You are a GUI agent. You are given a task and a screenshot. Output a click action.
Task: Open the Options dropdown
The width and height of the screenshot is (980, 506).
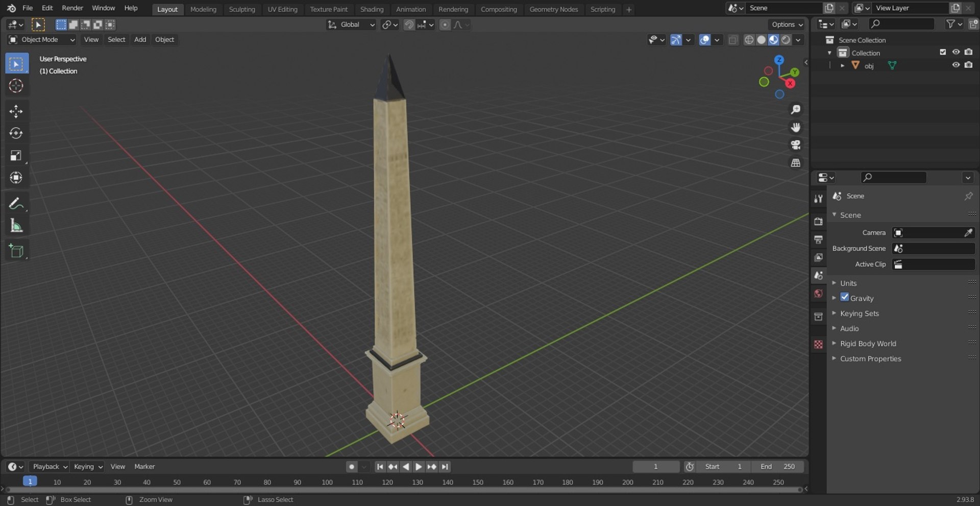[x=787, y=25]
